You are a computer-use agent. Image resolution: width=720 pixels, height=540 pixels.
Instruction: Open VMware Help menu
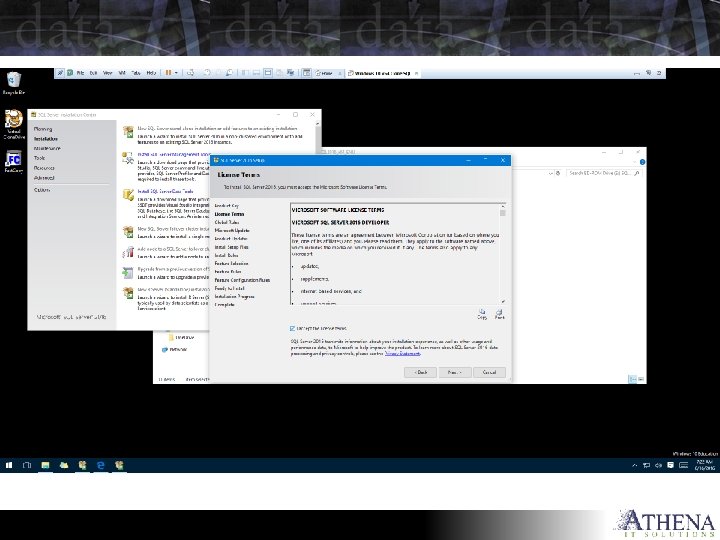point(151,73)
